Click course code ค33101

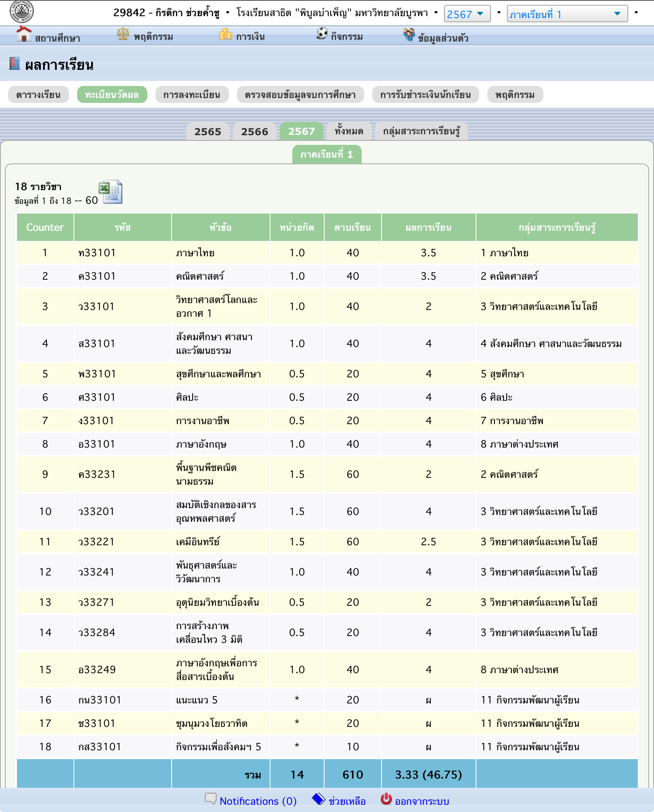click(x=97, y=276)
